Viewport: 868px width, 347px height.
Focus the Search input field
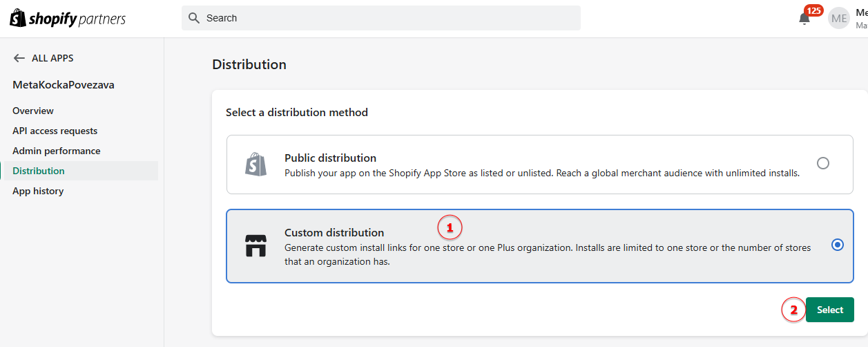[x=381, y=18]
